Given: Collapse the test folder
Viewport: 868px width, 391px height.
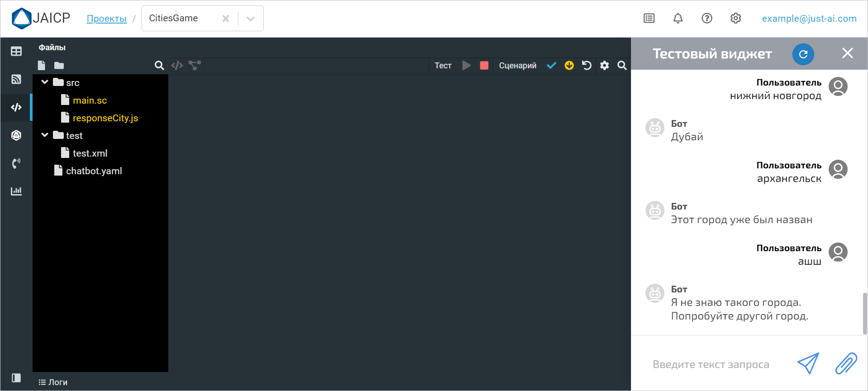Looking at the screenshot, I should [x=45, y=135].
